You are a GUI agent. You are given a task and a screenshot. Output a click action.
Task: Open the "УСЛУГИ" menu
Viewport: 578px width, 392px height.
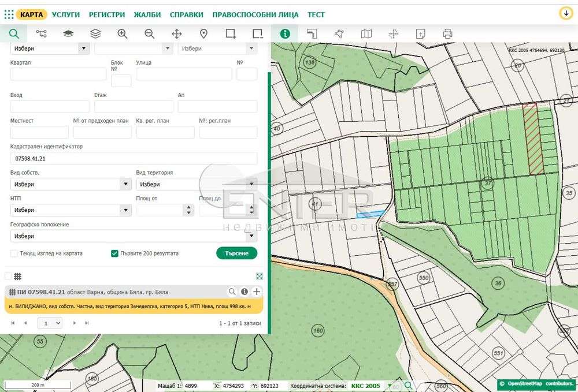pyautogui.click(x=66, y=15)
